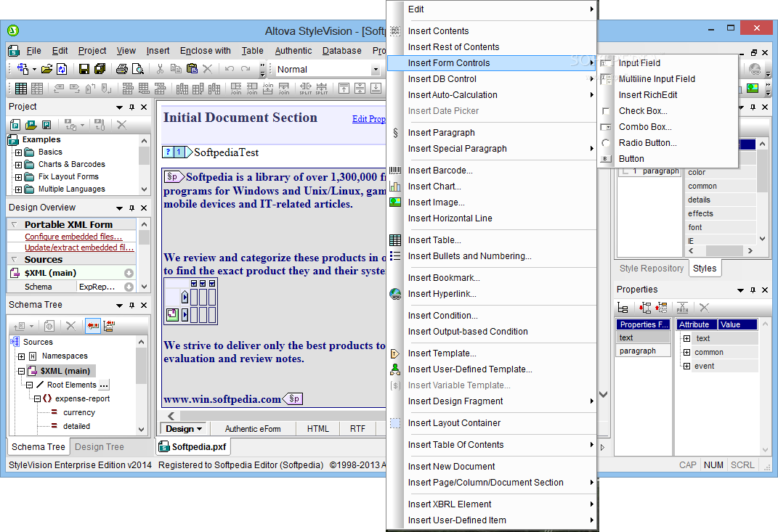Click the Save Project icon in Project panel
The width and height of the screenshot is (778, 532).
point(46,125)
